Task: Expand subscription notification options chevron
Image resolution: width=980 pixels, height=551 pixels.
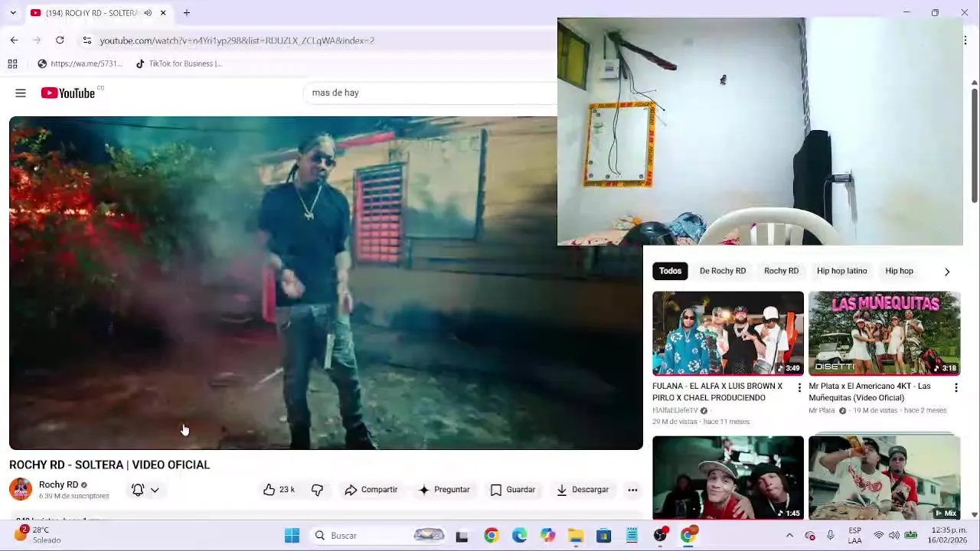Action: point(155,490)
